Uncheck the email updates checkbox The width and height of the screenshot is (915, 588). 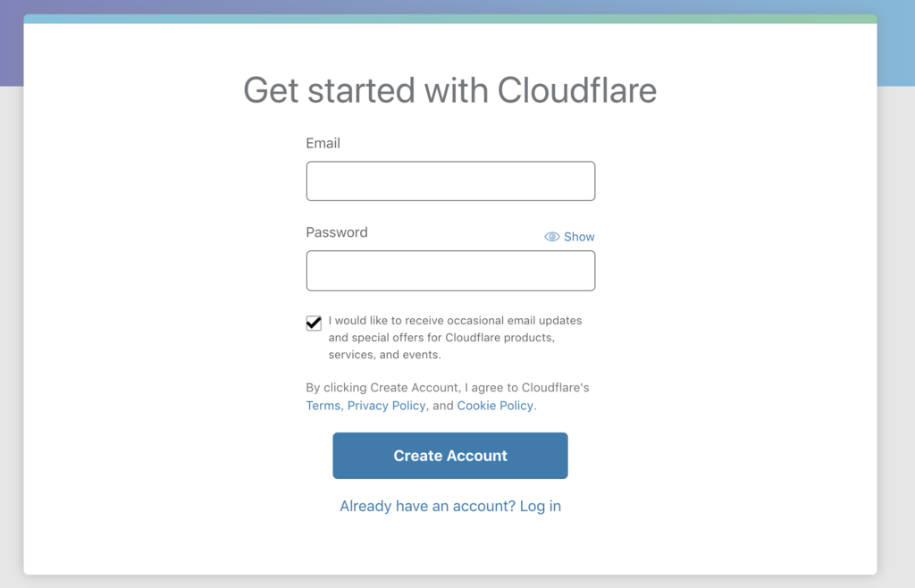click(x=314, y=323)
